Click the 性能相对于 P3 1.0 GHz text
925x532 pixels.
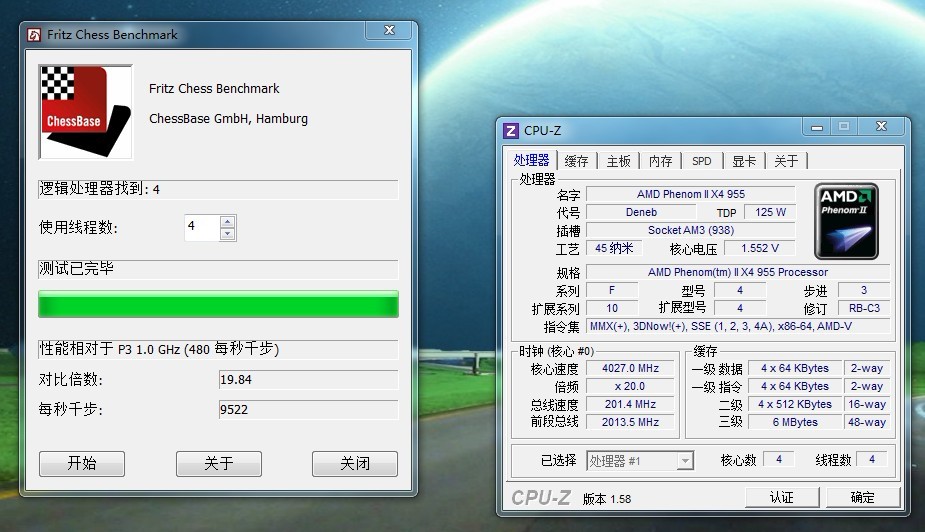click(x=159, y=349)
